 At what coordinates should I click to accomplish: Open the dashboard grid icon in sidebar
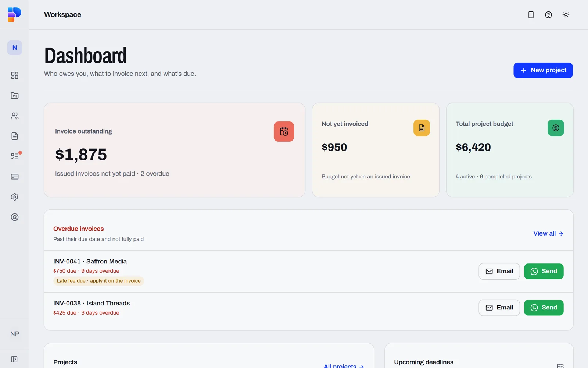15,75
